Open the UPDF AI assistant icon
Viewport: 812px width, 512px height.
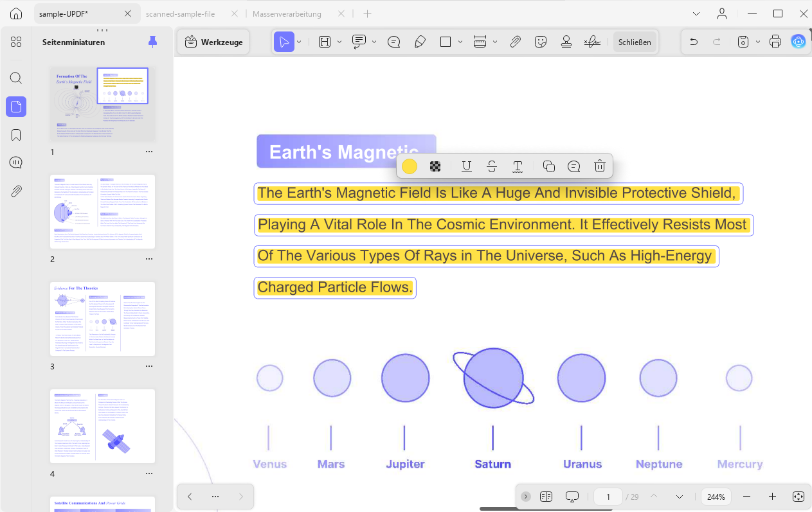[798, 42]
